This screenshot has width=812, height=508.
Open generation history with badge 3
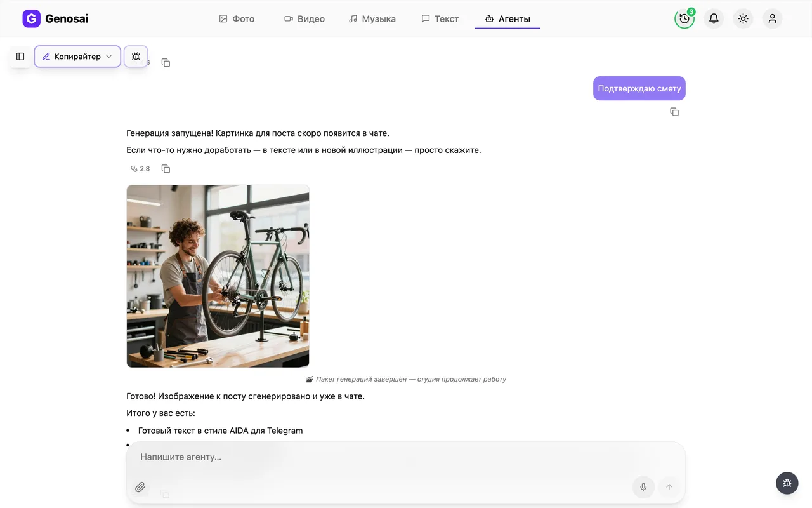[x=684, y=18]
